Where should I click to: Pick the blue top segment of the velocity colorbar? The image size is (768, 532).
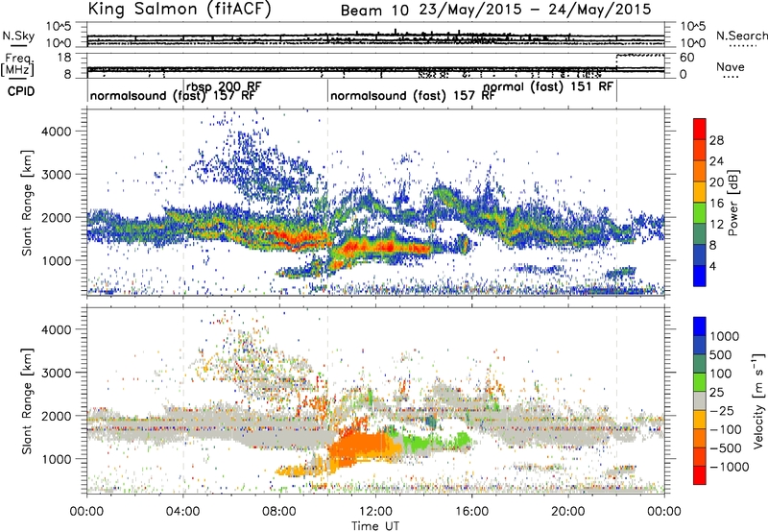point(700,326)
